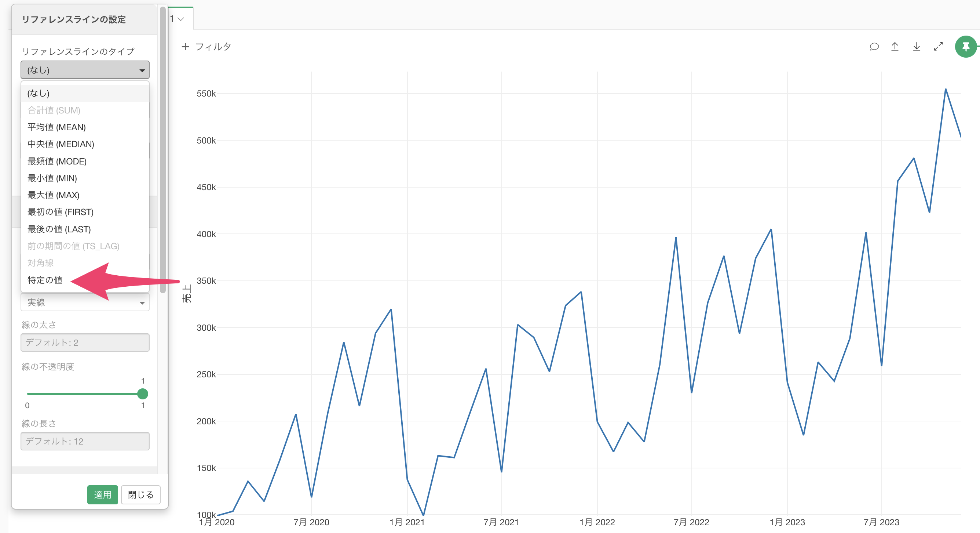Click the 適用 apply button
The image size is (980, 533).
(102, 494)
